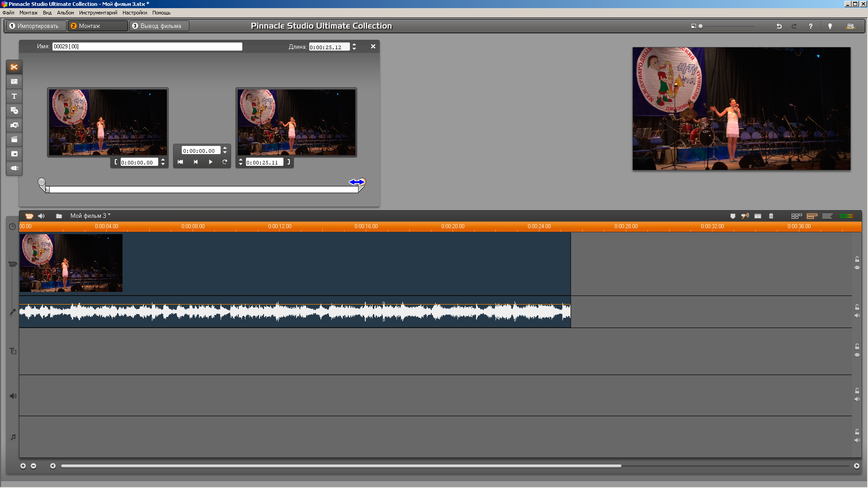
Task: Switch to timeline view
Action: [x=812, y=216]
